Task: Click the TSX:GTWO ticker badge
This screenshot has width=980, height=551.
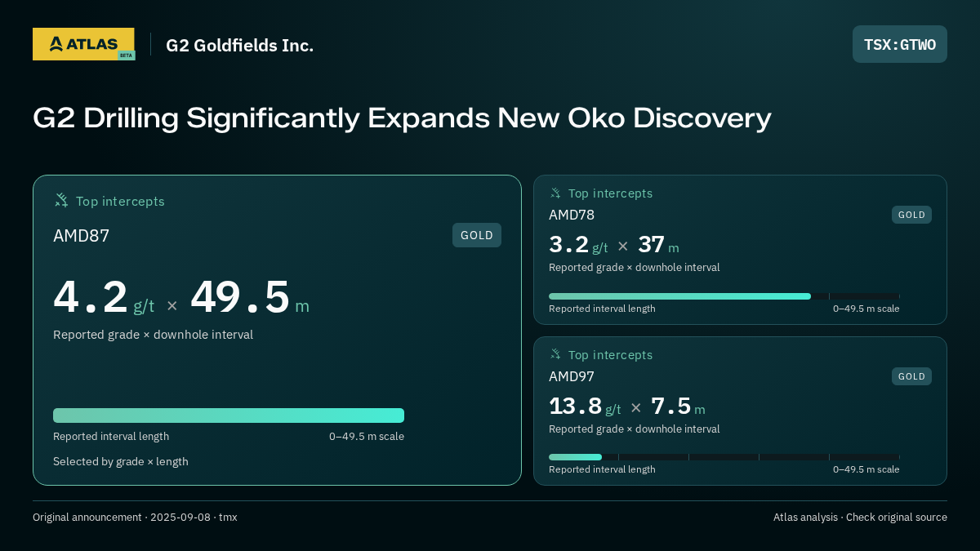Action: (900, 44)
